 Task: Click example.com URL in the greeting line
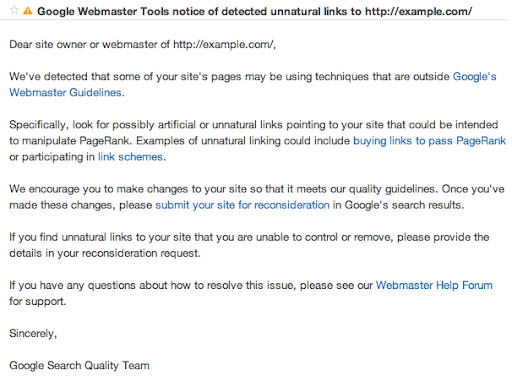[x=223, y=44]
